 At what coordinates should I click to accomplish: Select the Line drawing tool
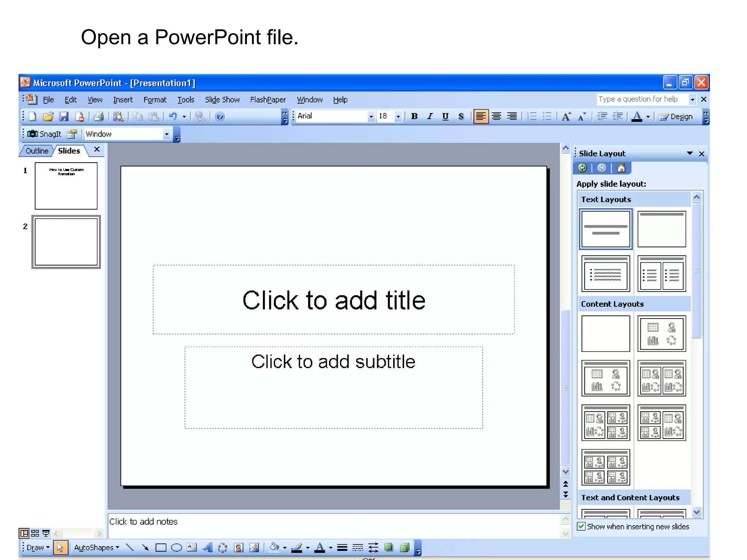tap(129, 547)
